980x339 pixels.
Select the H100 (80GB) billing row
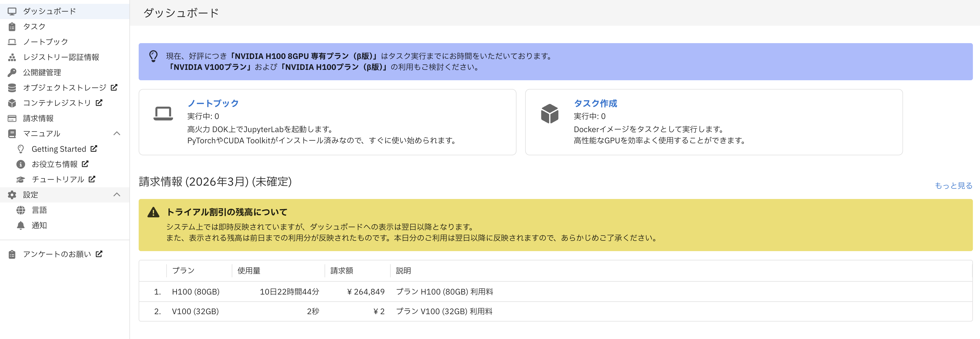tap(342, 292)
